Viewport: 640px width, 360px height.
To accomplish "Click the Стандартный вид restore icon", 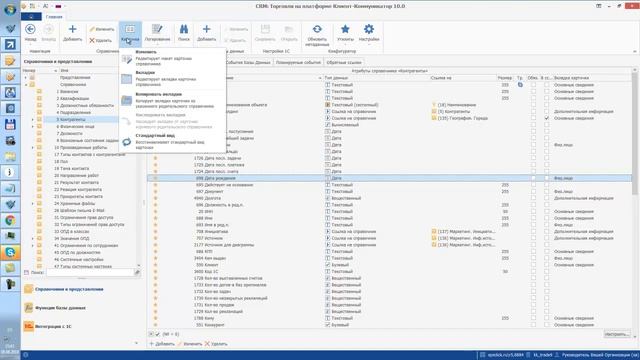I will pyautogui.click(x=127, y=142).
